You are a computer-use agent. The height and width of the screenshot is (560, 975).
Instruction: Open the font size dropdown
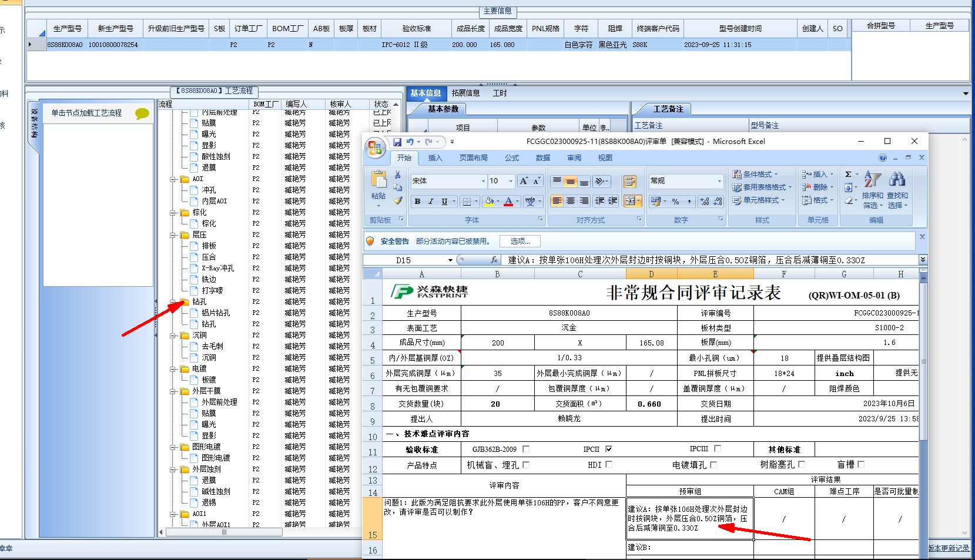point(511,181)
